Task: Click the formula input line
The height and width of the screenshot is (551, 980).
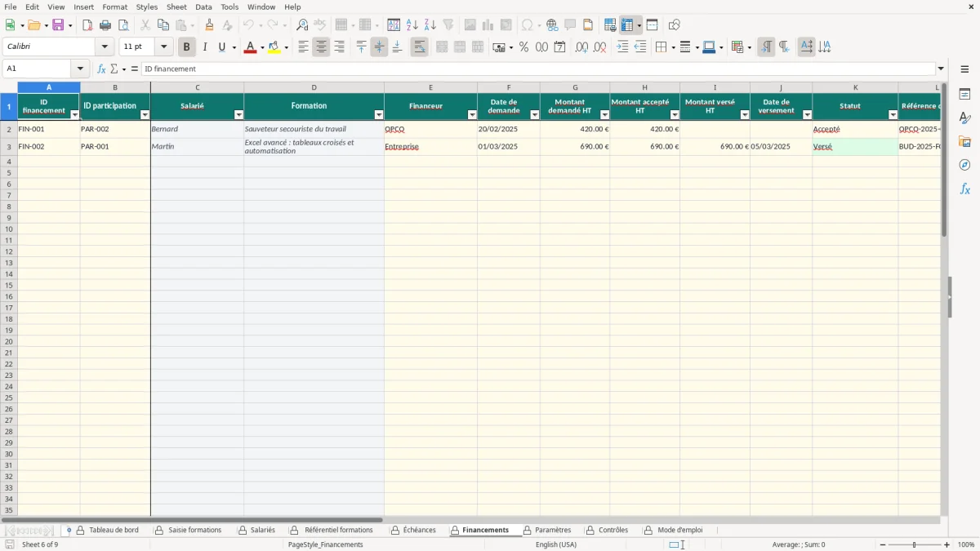Action: (x=539, y=69)
